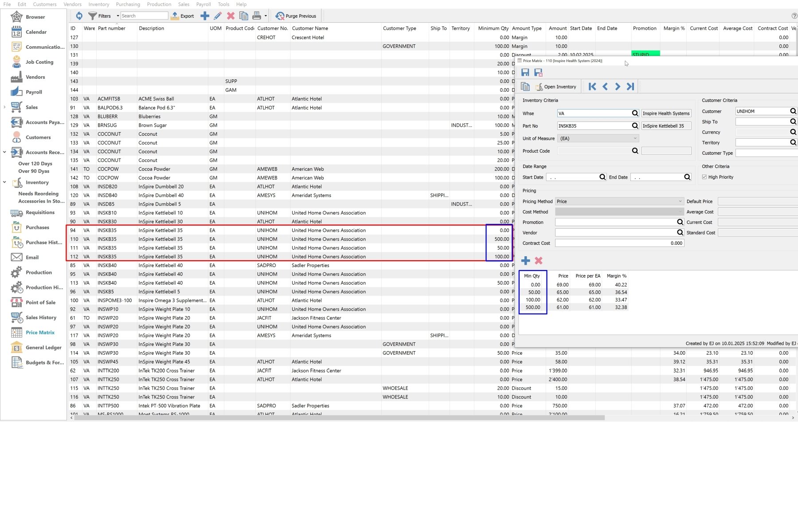Viewport: 798px width, 532px height.
Task: Open the Cost Method dropdown
Action: pyautogui.click(x=620, y=212)
